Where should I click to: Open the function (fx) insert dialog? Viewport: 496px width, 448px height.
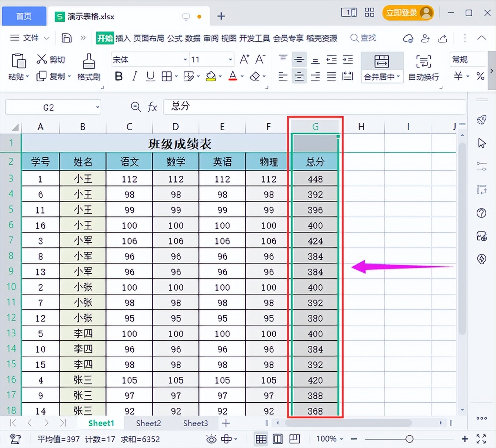point(152,107)
